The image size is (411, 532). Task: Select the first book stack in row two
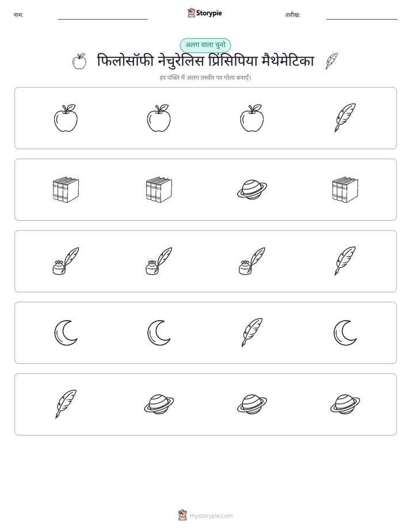coord(66,189)
